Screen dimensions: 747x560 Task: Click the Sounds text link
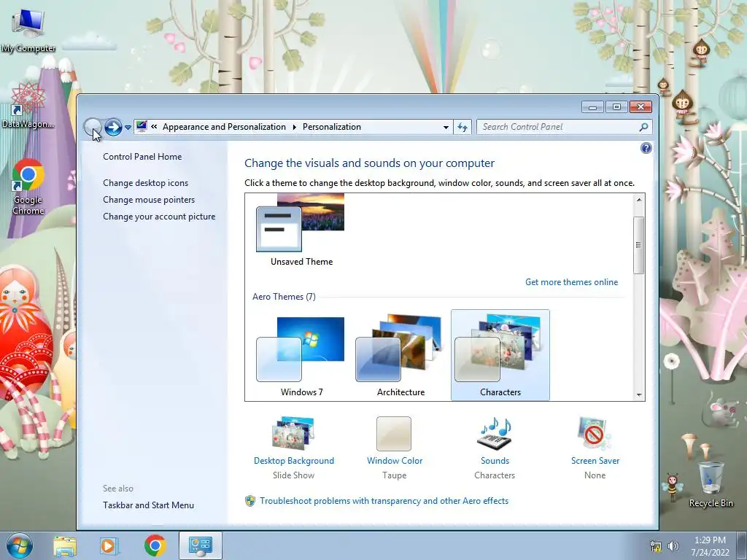click(495, 461)
